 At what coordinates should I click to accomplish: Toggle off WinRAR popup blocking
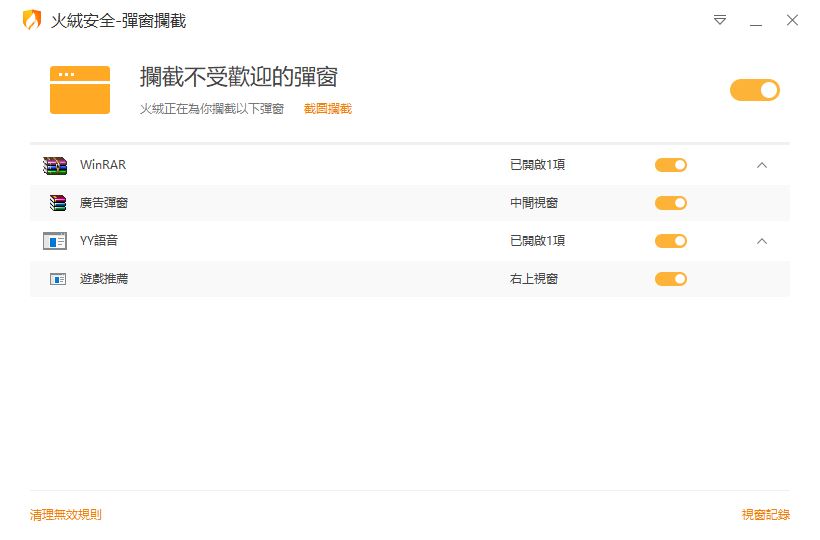point(670,165)
